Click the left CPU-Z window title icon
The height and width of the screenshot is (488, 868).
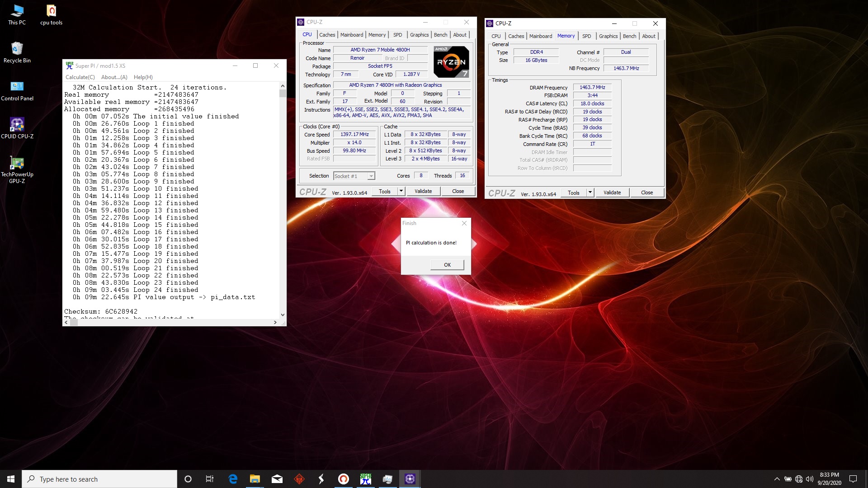point(301,22)
